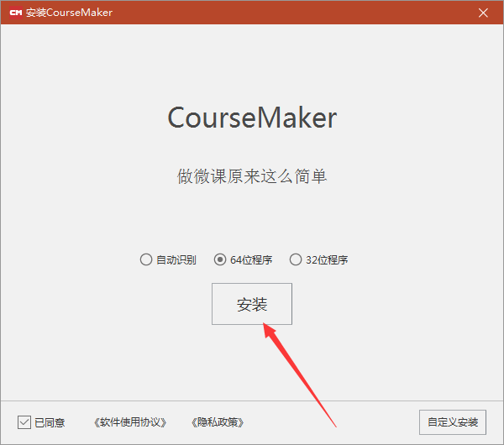Close the CourseMaker installer window
Viewport: 504px width, 445px height.
pos(483,13)
